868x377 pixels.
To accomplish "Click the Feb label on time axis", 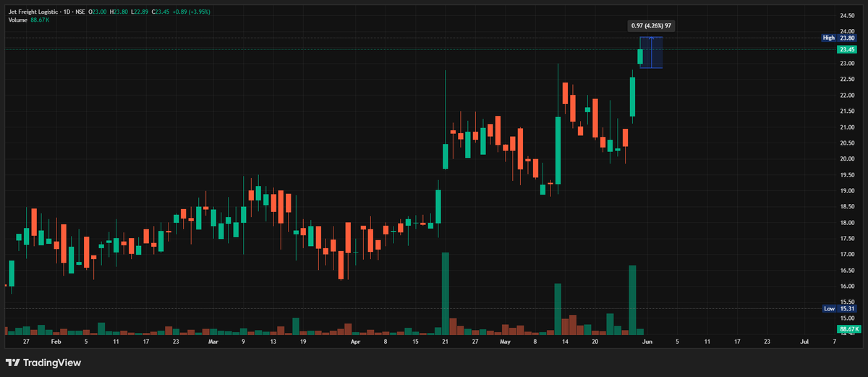I will (56, 340).
